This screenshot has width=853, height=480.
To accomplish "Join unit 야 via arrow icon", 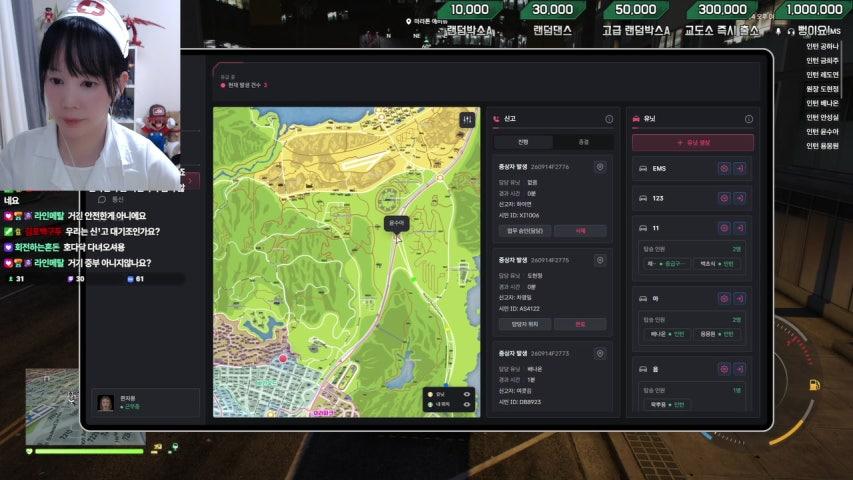I will coord(740,298).
